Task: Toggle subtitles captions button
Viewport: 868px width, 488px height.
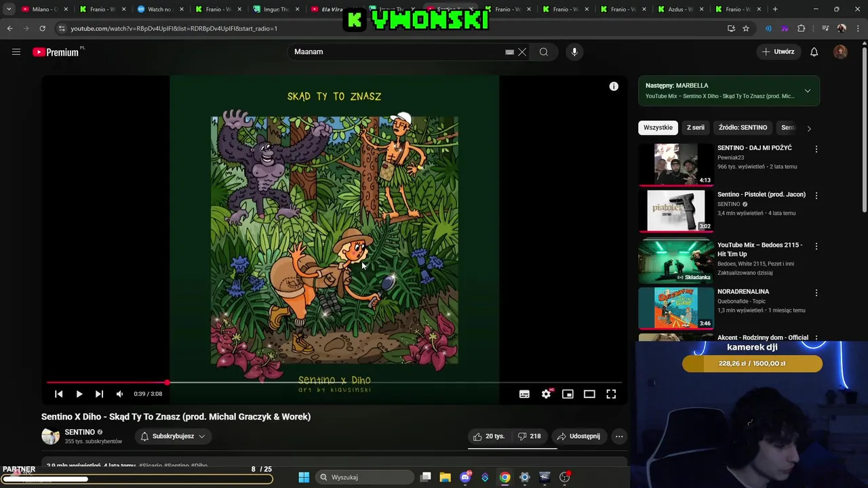Action: (x=524, y=394)
